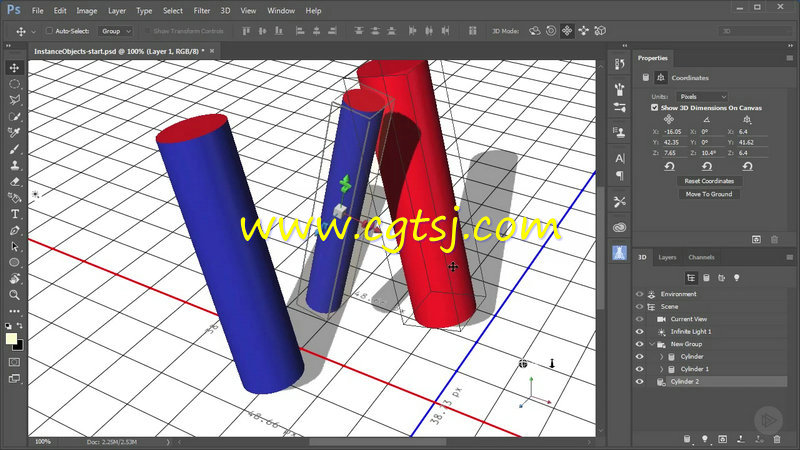The height and width of the screenshot is (450, 800).
Task: Switch to the Channels tab
Action: tap(701, 258)
